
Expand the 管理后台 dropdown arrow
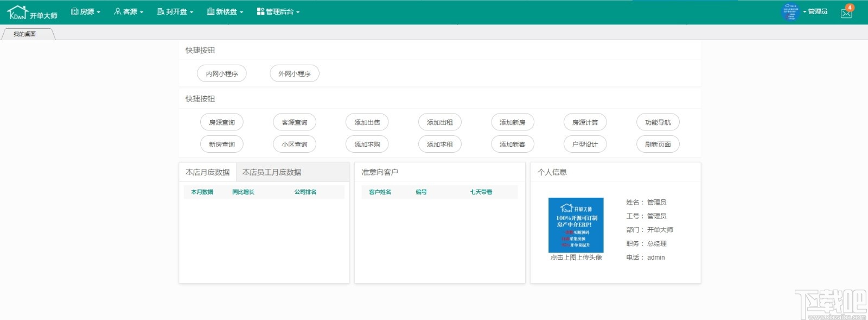point(298,12)
